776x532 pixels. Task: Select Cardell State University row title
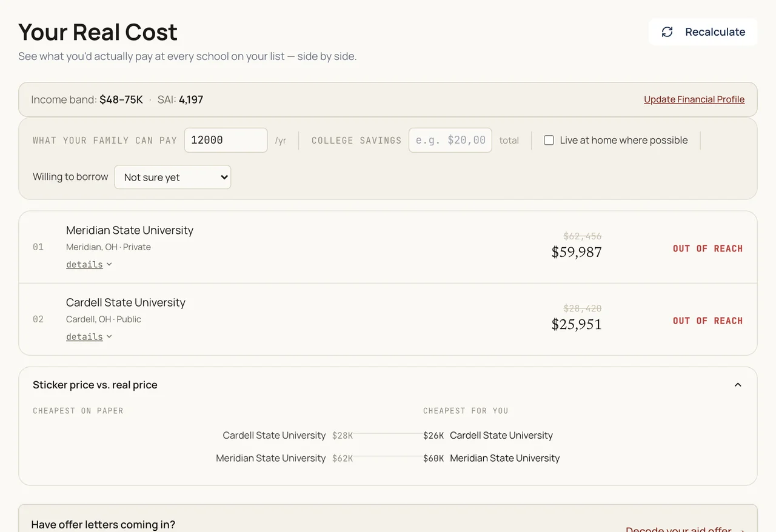tap(125, 302)
